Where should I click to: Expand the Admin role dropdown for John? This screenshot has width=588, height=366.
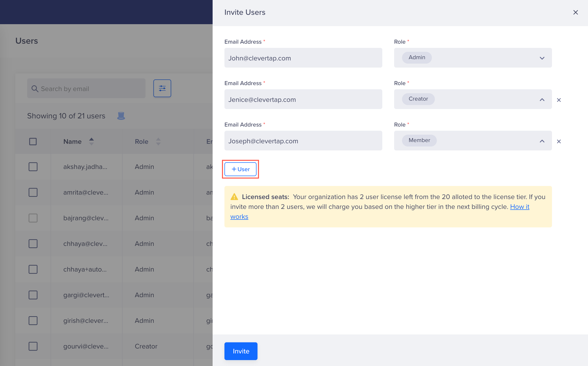pos(542,57)
